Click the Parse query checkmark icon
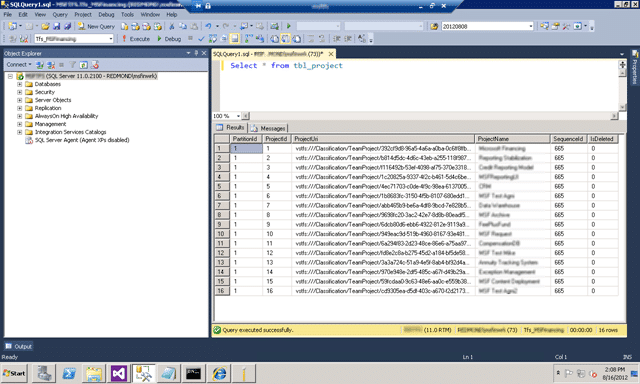640x384 pixels. (x=201, y=39)
